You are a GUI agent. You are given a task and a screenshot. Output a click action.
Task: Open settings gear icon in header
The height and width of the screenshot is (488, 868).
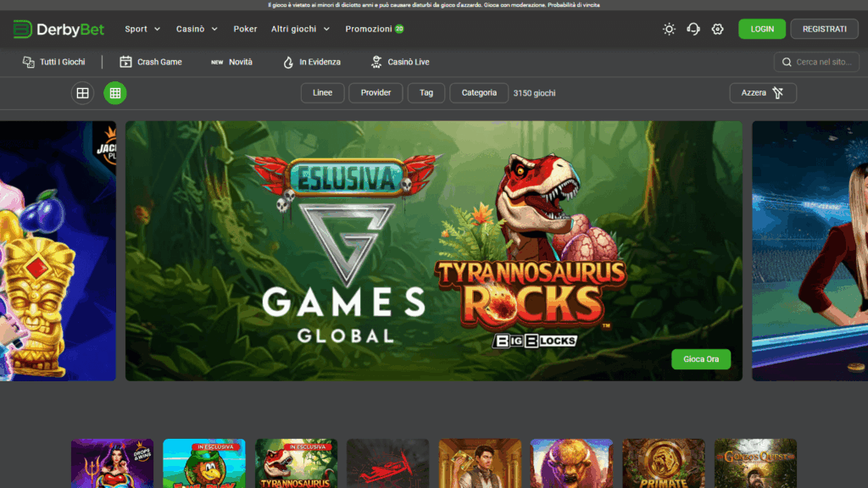pos(718,29)
